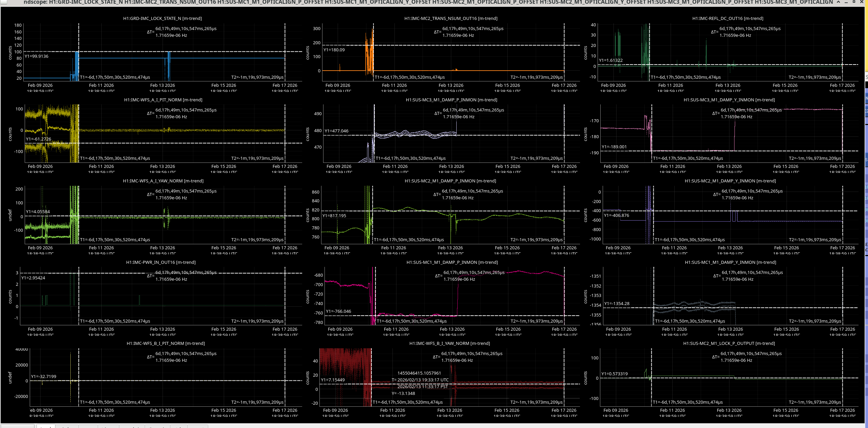Click the Y1=99.9136 cursor label

[37, 56]
